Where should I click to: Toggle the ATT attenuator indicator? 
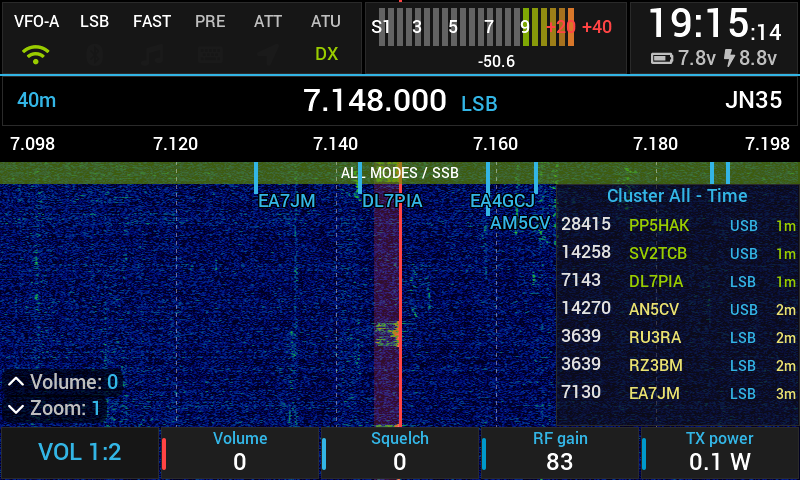[268, 21]
